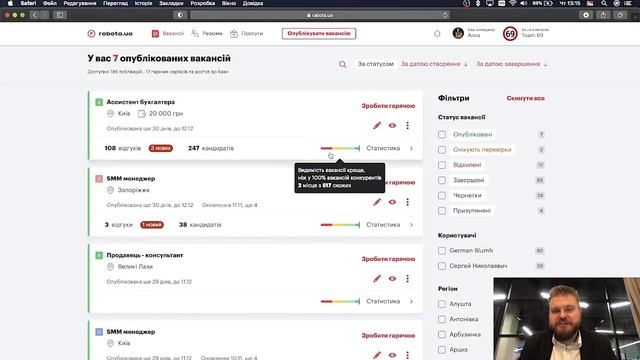The width and height of the screenshot is (640, 360).
Task: Click the presenter webcam video thumbnail
Action: (567, 319)
